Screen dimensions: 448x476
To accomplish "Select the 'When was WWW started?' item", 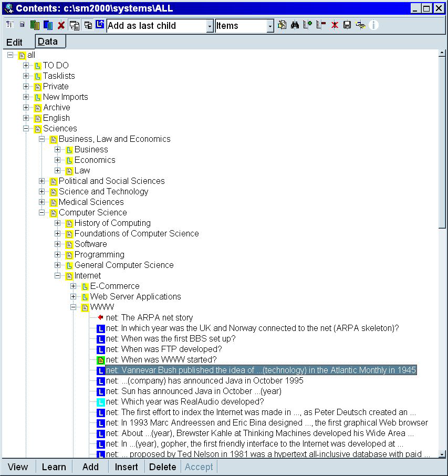I will tap(163, 359).
